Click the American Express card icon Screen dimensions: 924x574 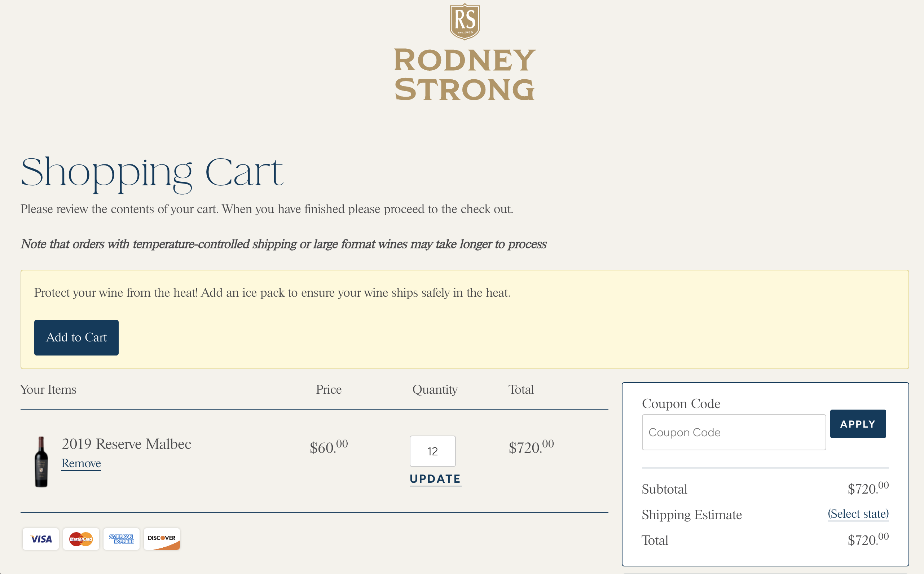pos(122,539)
